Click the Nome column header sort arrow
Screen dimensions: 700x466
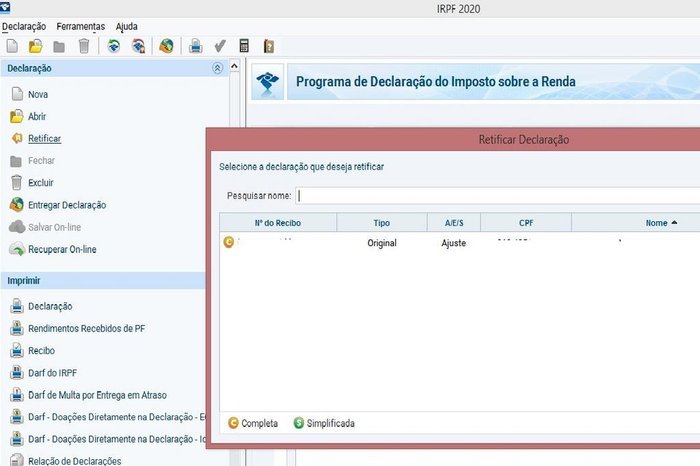pyautogui.click(x=674, y=222)
